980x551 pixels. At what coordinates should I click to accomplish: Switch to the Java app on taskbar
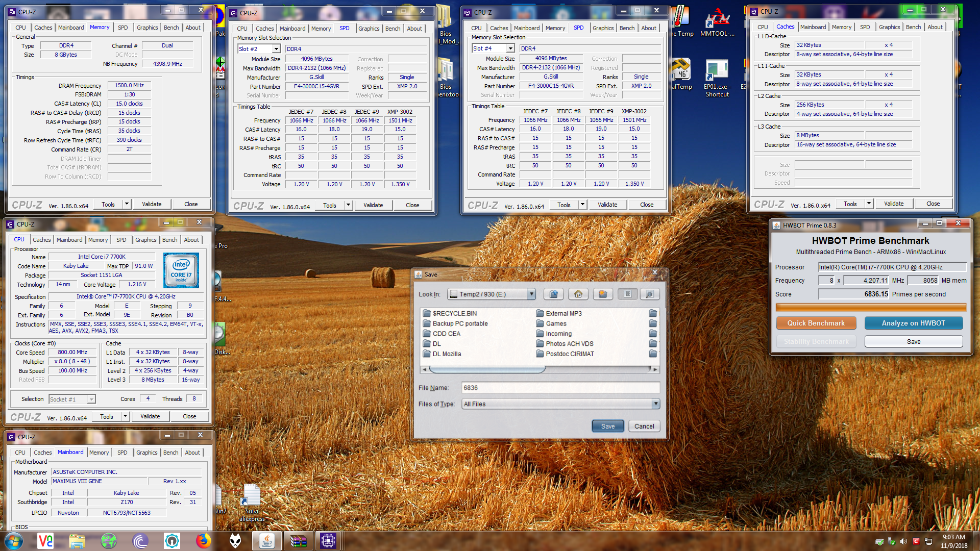[266, 541]
